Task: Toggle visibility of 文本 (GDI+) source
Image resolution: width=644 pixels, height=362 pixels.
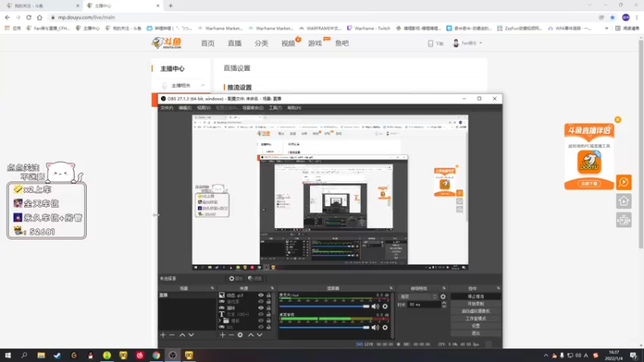Action: pyautogui.click(x=261, y=314)
